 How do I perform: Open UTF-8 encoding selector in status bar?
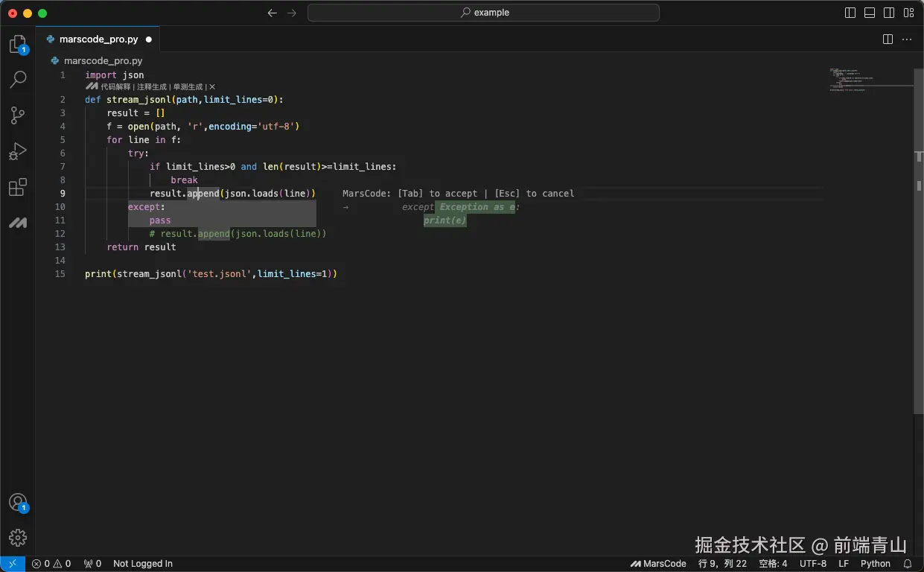[812, 564]
